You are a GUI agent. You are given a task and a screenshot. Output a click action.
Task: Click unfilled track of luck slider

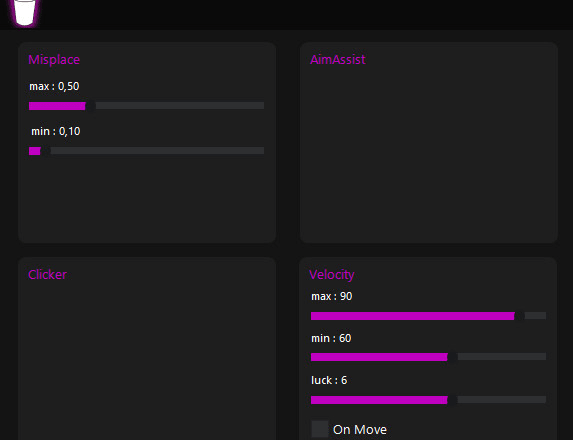tap(502, 400)
